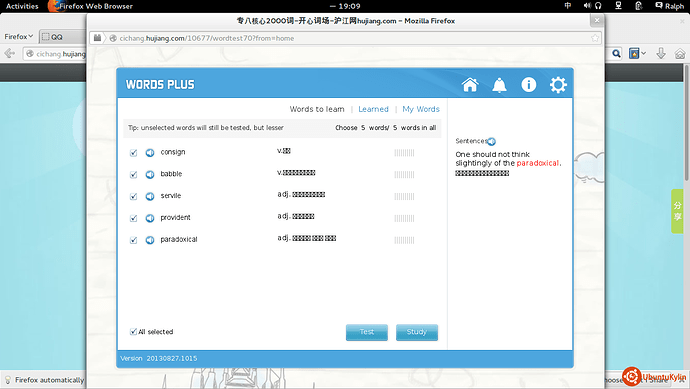Image resolution: width=690 pixels, height=389 pixels.
Task: Open the volume indicator in top panel
Action: click(x=587, y=6)
